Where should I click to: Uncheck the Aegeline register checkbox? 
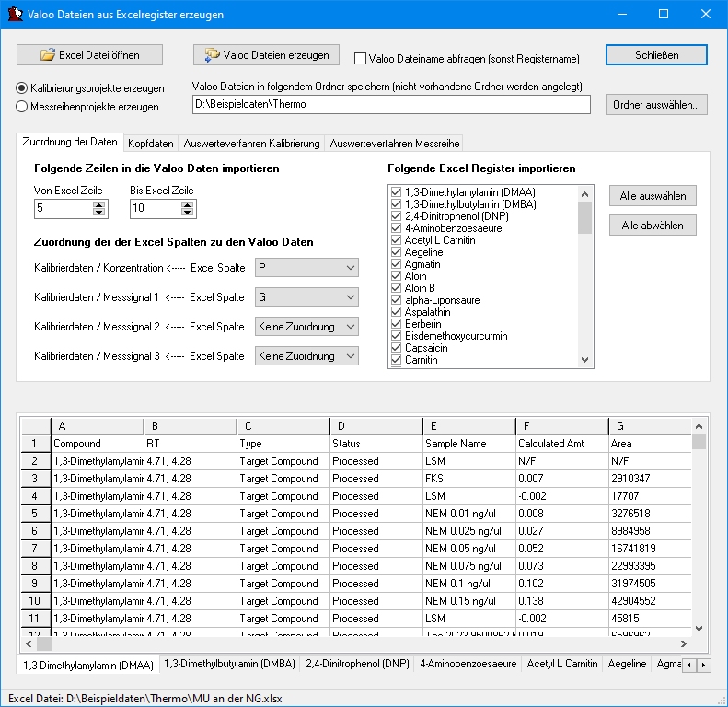click(x=397, y=252)
